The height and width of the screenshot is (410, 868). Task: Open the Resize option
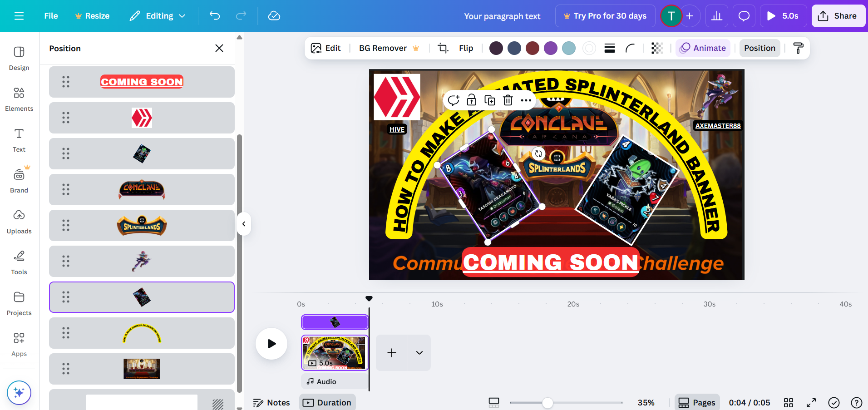[92, 16]
